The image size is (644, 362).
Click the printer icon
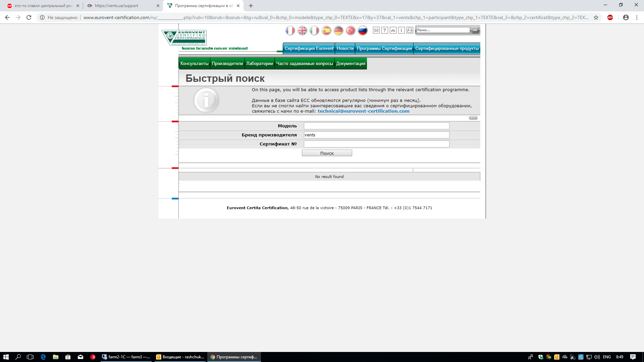(x=410, y=31)
